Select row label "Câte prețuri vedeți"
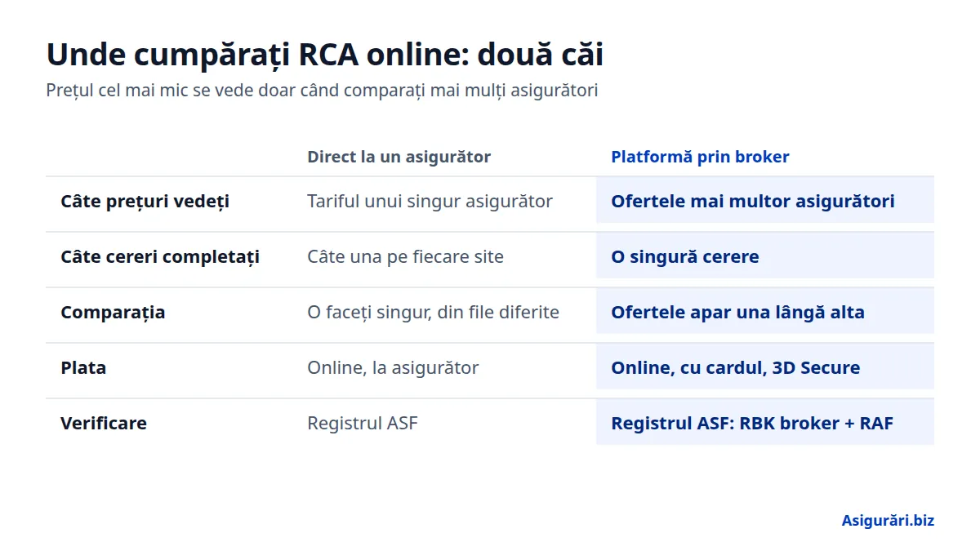The image size is (980, 551). click(x=145, y=201)
